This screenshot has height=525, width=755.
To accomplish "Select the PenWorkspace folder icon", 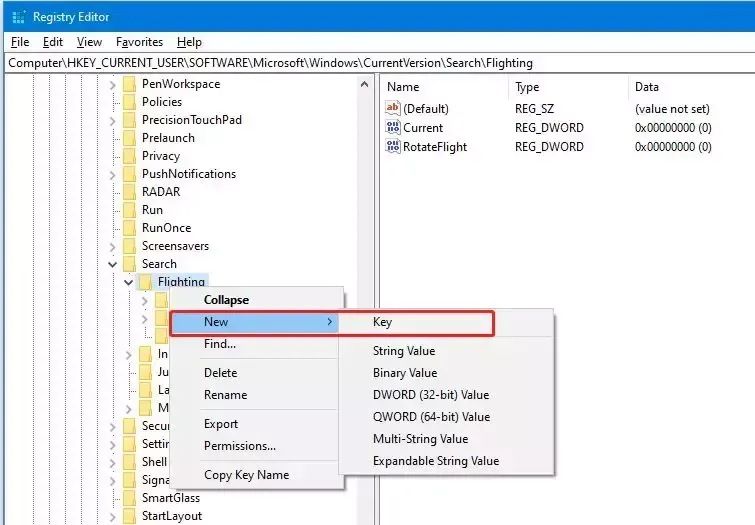I will point(129,84).
